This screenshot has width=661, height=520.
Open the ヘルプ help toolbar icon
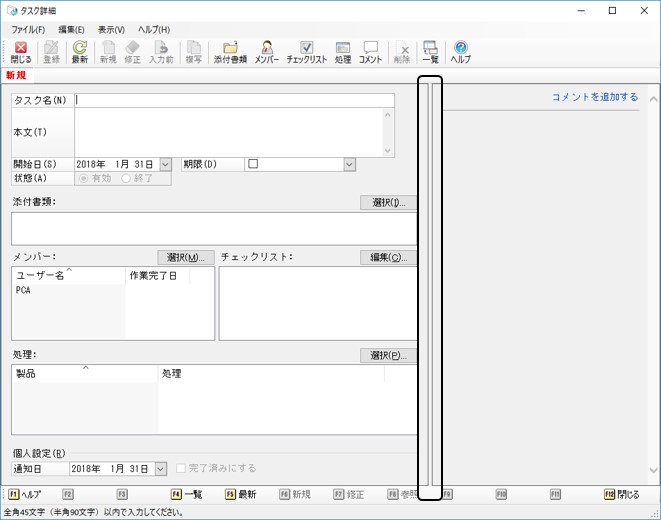[461, 53]
